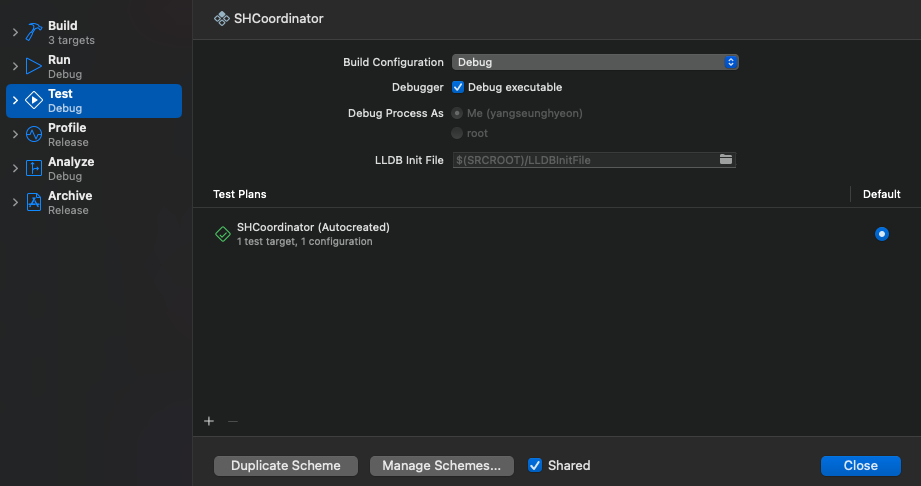This screenshot has width=921, height=486.
Task: Expand the Test action disclosure arrow
Action: click(x=15, y=100)
